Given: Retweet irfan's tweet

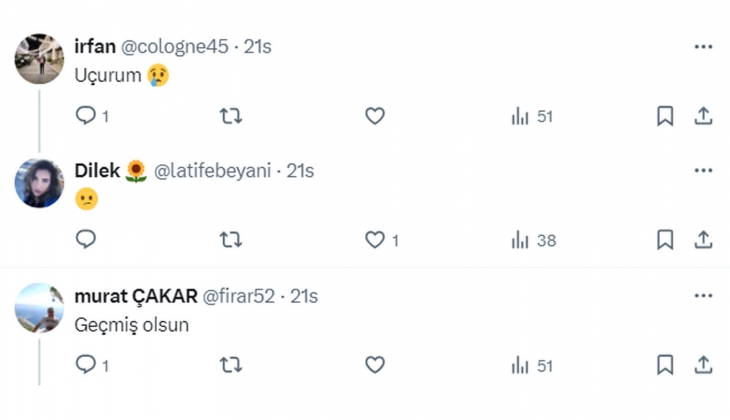Looking at the screenshot, I should [x=230, y=117].
